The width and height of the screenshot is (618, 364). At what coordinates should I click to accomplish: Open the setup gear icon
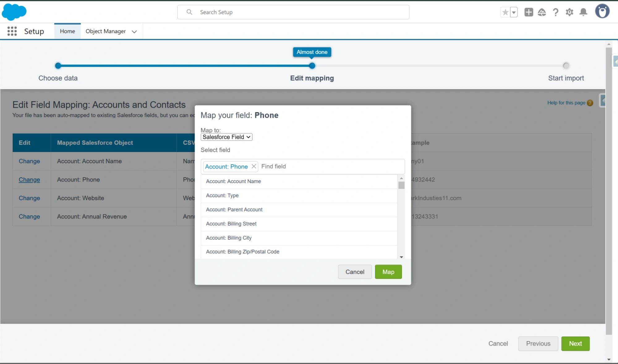coord(569,12)
